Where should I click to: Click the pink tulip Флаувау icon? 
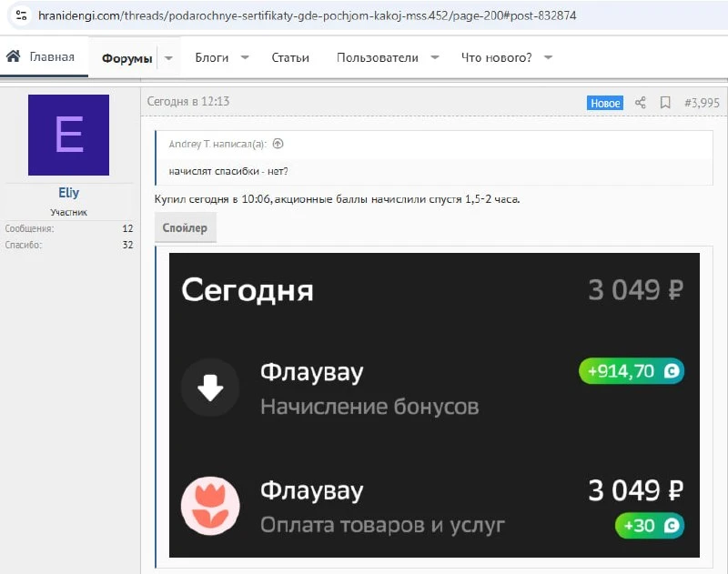click(x=210, y=506)
